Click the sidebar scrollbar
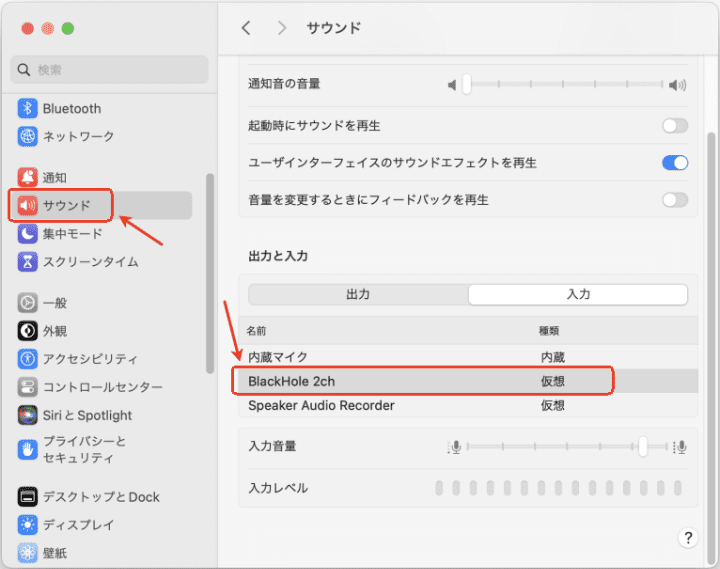This screenshot has width=720, height=569. [x=210, y=274]
